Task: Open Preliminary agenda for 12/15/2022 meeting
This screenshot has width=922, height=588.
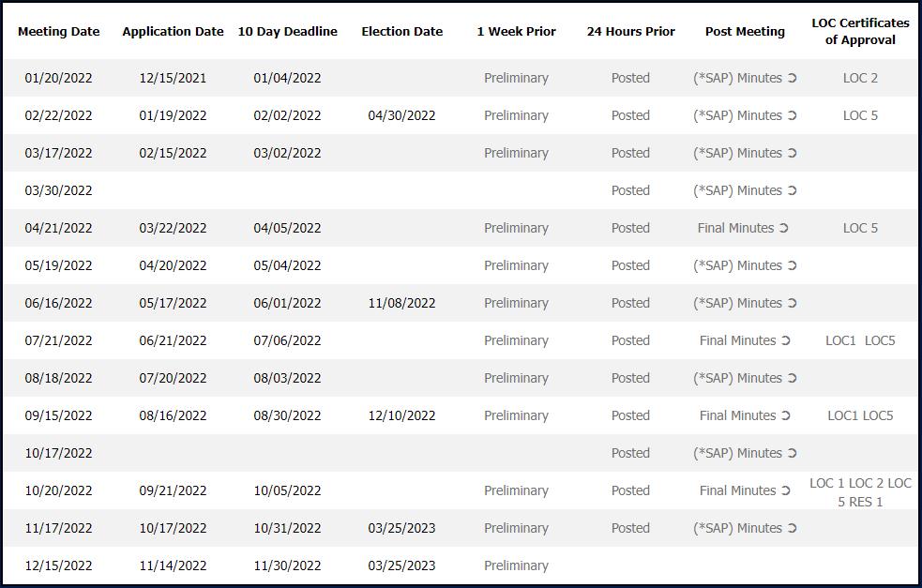Action: coord(516,565)
